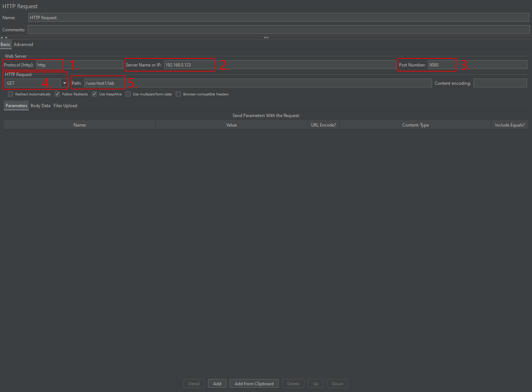Uncheck Follow Redirects option
The image size is (532, 392).
[57, 94]
